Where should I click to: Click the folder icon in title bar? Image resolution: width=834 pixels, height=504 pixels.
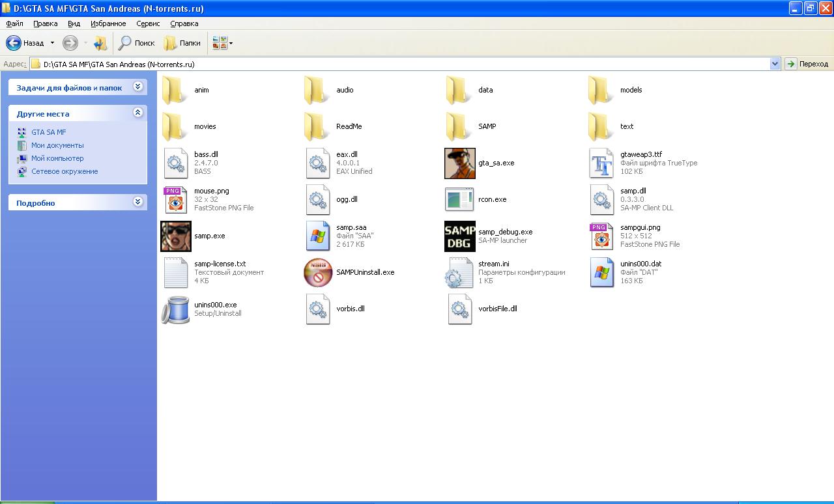pyautogui.click(x=8, y=8)
